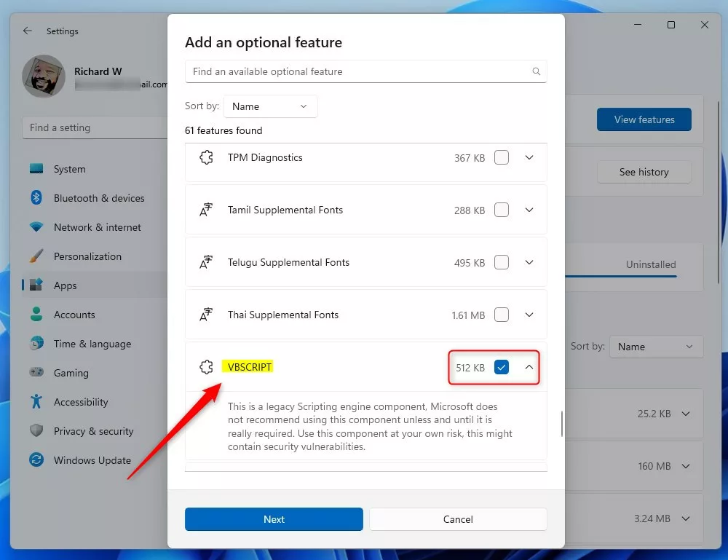Select the Tamil Supplemental Fonts name
728x560 pixels.
(x=285, y=210)
